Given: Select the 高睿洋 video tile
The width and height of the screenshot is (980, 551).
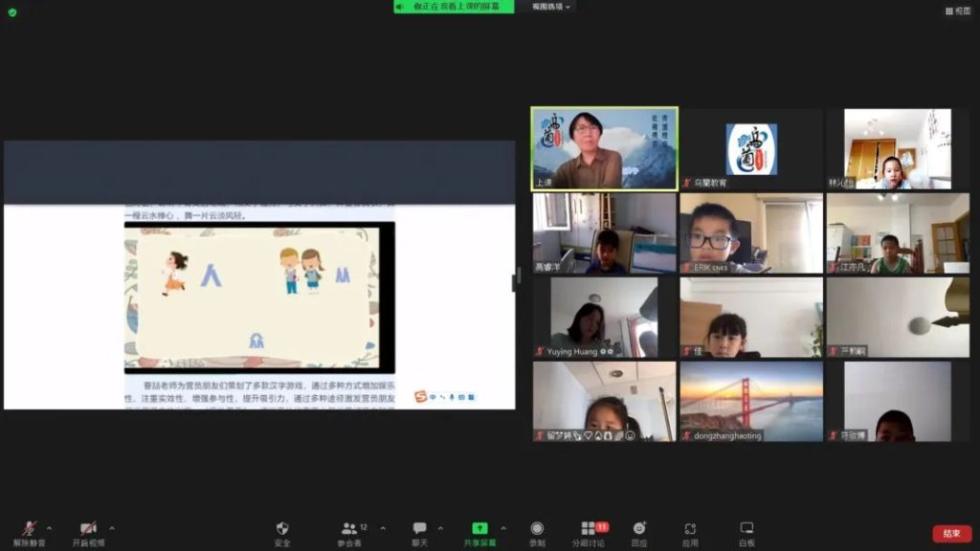Looking at the screenshot, I should click(x=605, y=233).
